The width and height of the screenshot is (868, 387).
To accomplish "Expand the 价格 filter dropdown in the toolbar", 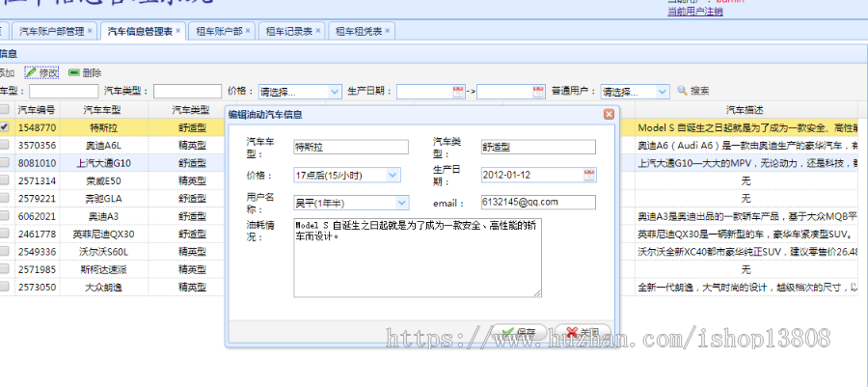I will 335,92.
